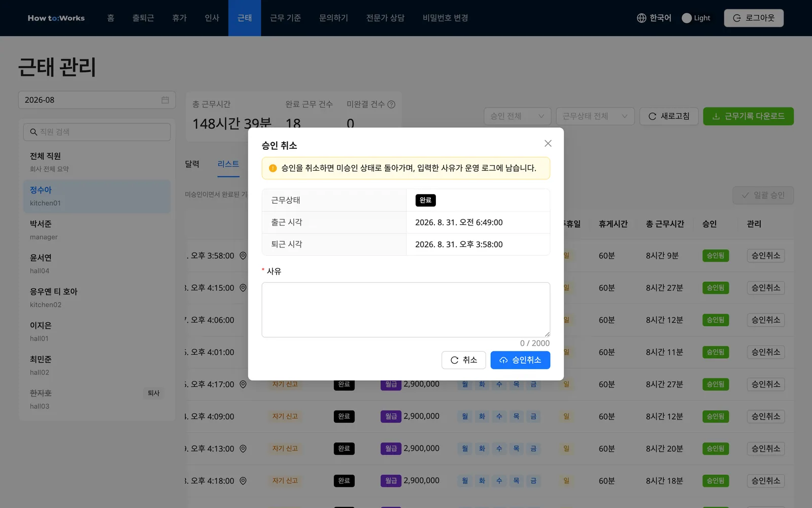Open the 출퇴근 menu item
Screen dimensions: 812x508
click(143, 18)
